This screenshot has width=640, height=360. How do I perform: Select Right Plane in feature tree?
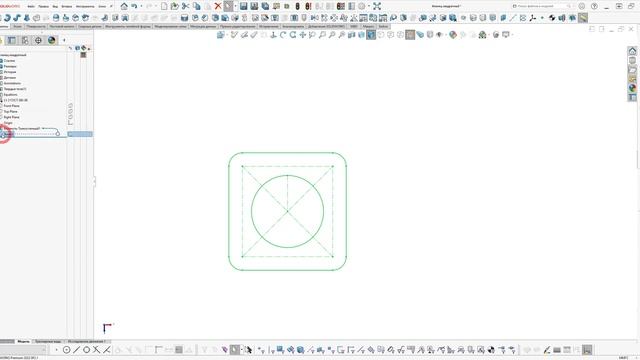[x=11, y=117]
